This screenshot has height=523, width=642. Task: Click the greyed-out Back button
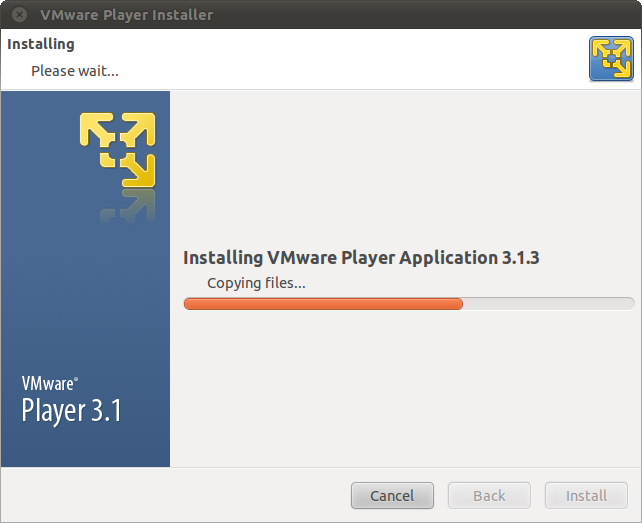pyautogui.click(x=489, y=495)
